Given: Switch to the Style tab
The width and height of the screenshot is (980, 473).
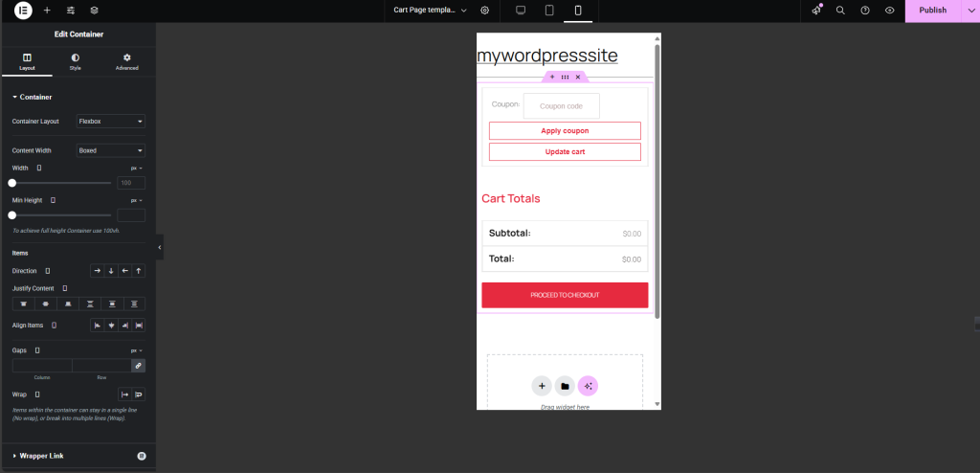Looking at the screenshot, I should (75, 62).
